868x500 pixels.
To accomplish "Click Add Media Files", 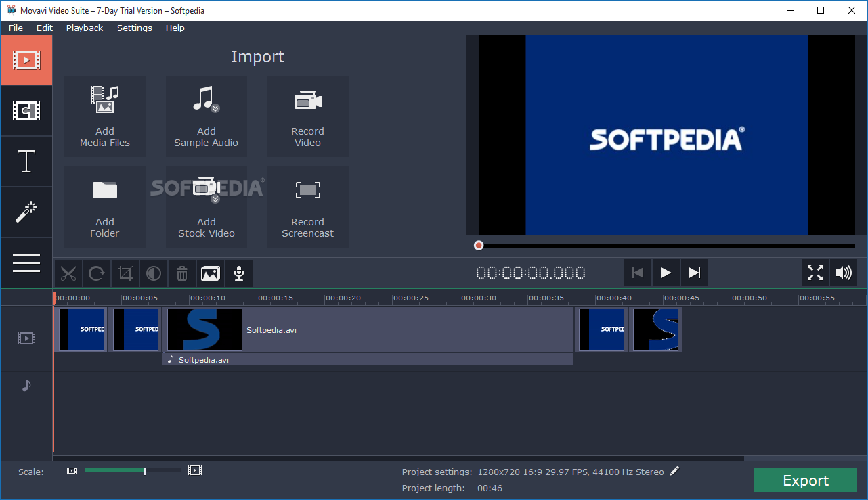I will [105, 116].
